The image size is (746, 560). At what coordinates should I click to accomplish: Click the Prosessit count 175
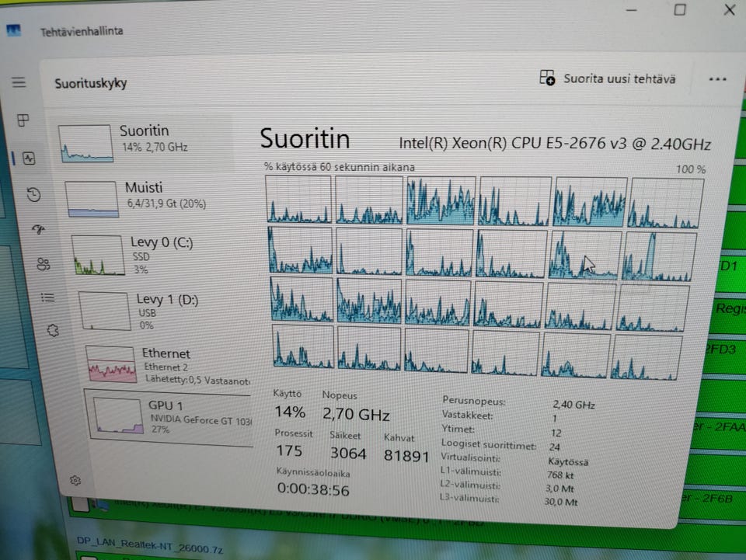pos(289,450)
